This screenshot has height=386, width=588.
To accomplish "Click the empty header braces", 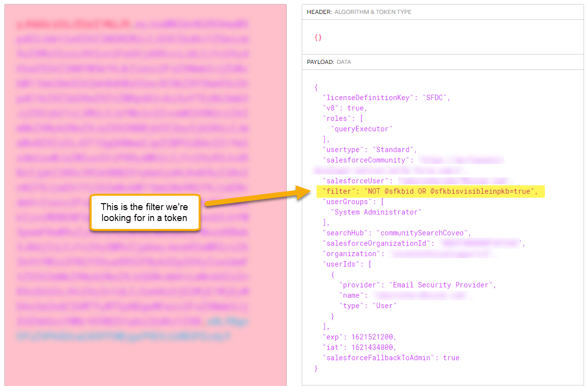I will 318,37.
